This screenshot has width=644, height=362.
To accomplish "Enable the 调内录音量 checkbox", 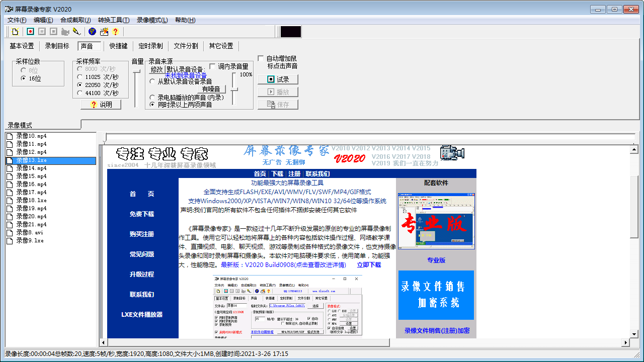I will tap(212, 66).
